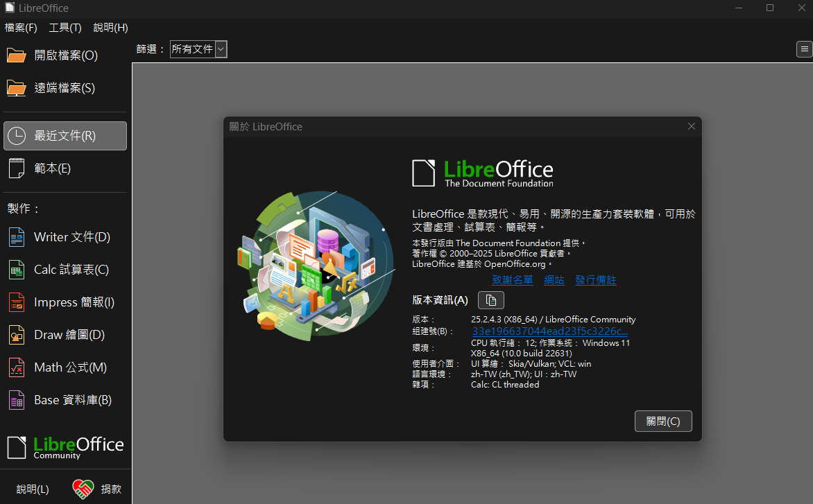Create a new Impress 簡報(I)
Screen dimensions: 813x504
(x=65, y=302)
